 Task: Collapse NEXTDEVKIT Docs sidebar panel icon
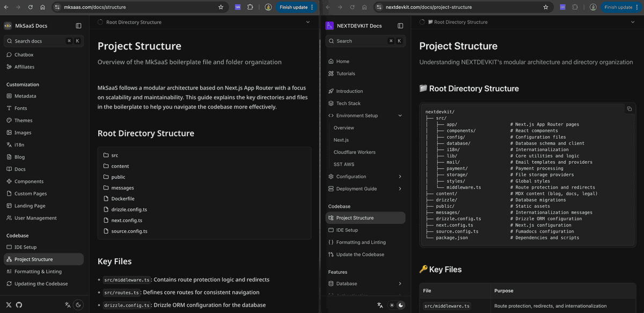400,26
